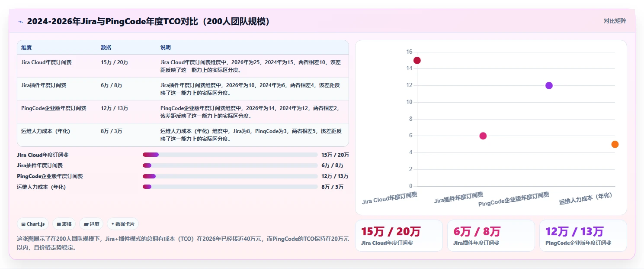Click table value 8万 / 3万
The image size is (644, 269).
click(x=112, y=131)
